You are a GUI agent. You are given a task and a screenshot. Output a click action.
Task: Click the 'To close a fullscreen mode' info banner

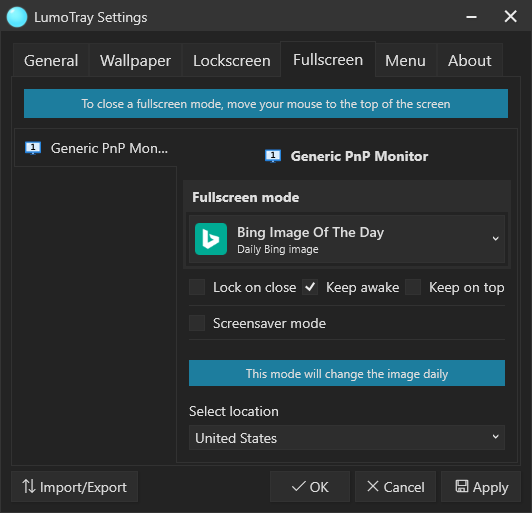click(266, 103)
